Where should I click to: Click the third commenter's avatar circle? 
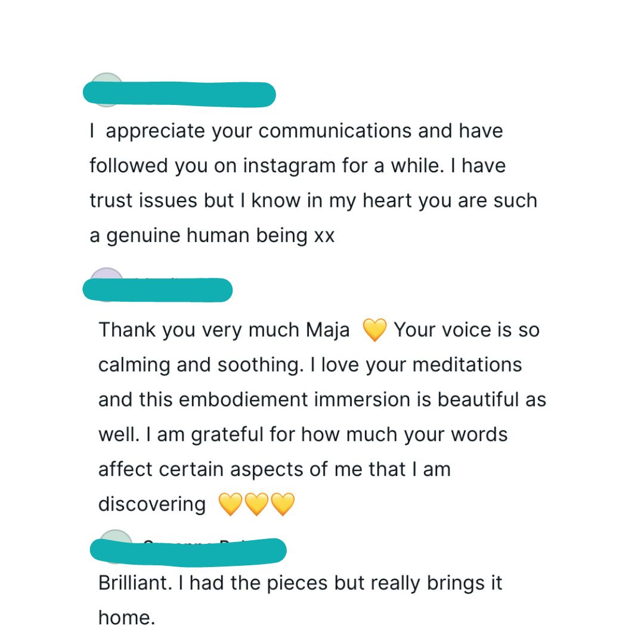click(115, 536)
